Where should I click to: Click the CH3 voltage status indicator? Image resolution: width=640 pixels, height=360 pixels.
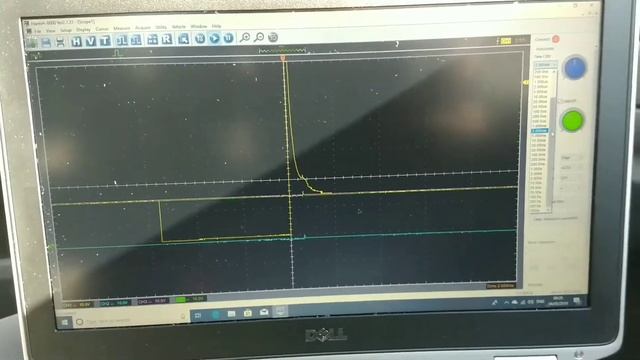pyautogui.click(x=152, y=302)
